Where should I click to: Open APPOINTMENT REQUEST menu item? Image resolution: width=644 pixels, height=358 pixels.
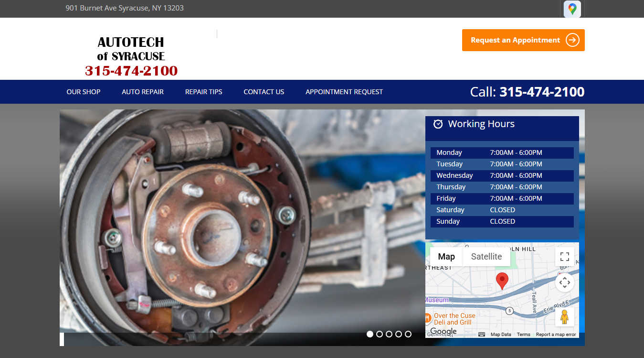pyautogui.click(x=344, y=92)
